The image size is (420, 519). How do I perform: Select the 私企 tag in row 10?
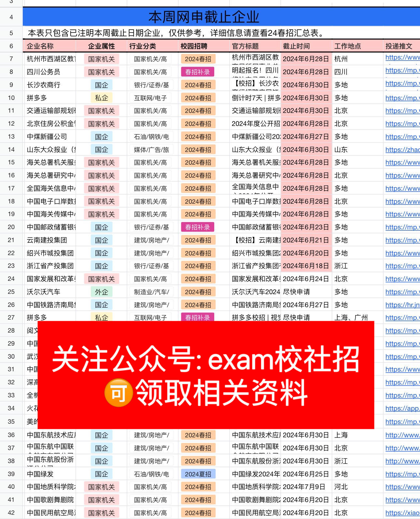click(x=101, y=98)
